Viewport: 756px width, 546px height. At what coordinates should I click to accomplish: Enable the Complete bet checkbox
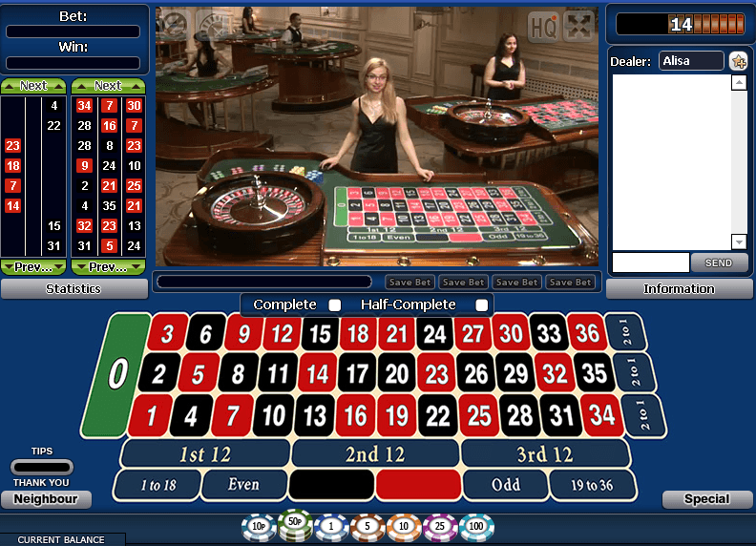coord(335,305)
